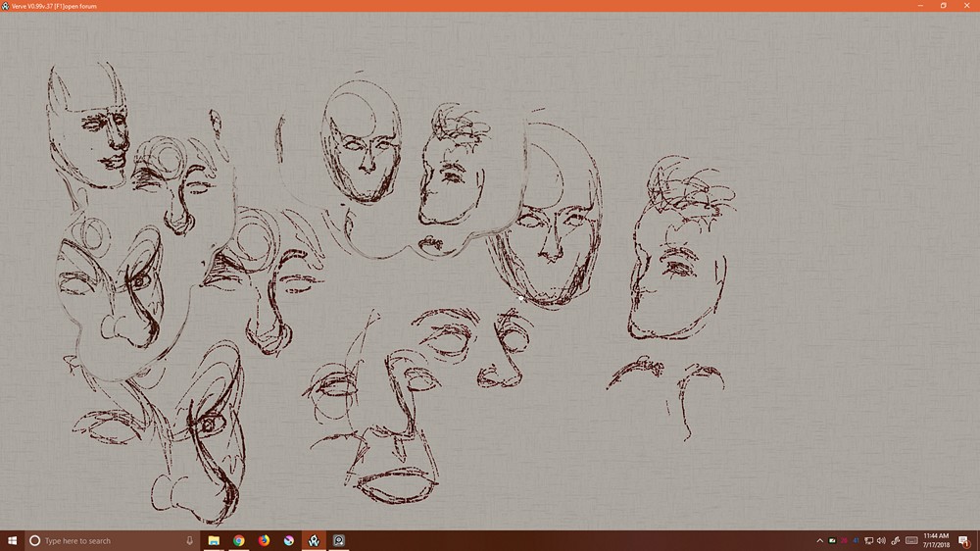Viewport: 980px width, 551px height.
Task: Click the pen/link tray icon beside volume
Action: pos(894,540)
